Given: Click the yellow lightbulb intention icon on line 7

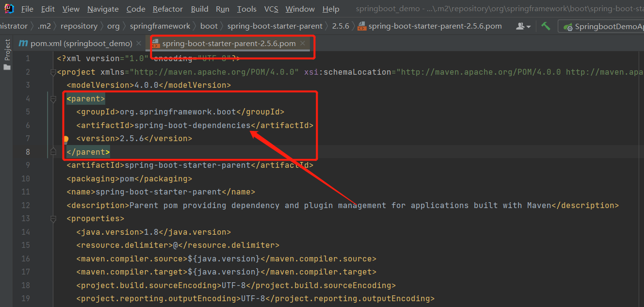Looking at the screenshot, I should pos(65,140).
